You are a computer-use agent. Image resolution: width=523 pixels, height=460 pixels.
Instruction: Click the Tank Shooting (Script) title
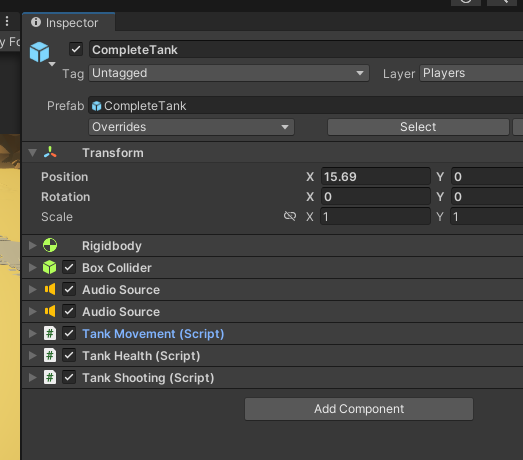pos(148,378)
